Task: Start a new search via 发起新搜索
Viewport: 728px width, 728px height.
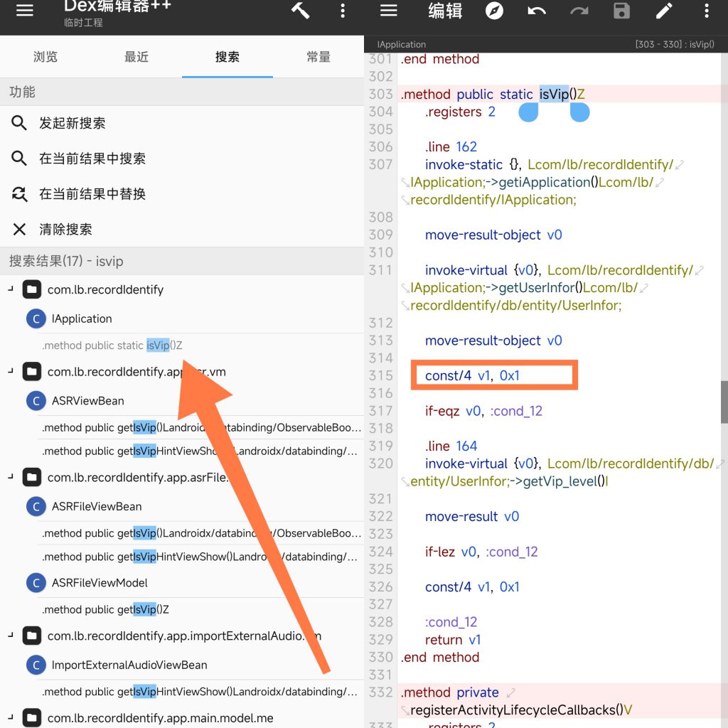Action: tap(71, 122)
